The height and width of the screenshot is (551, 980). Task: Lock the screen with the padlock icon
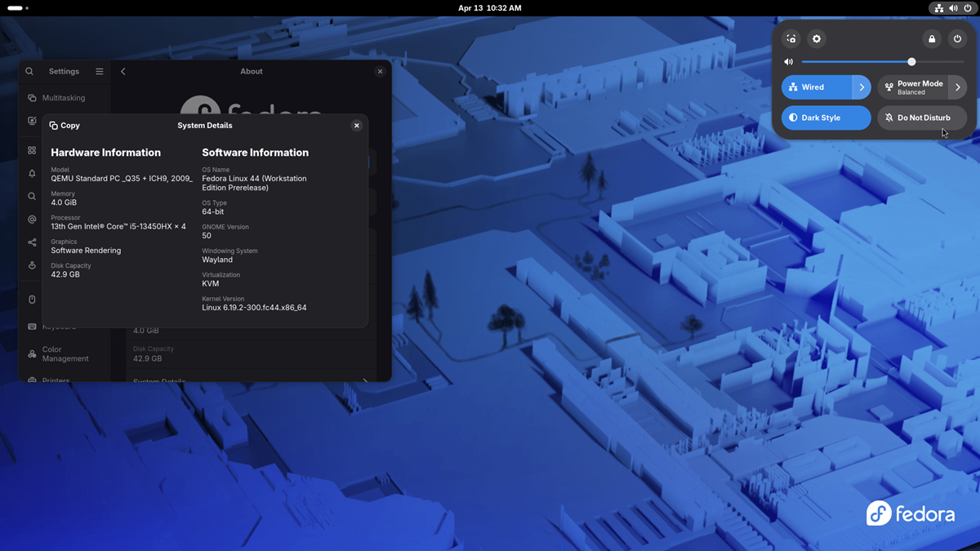[x=932, y=39]
